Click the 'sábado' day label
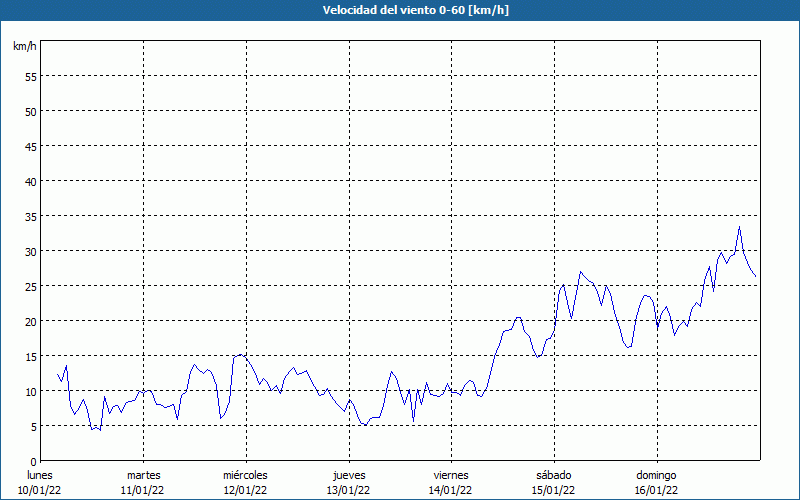 point(554,475)
